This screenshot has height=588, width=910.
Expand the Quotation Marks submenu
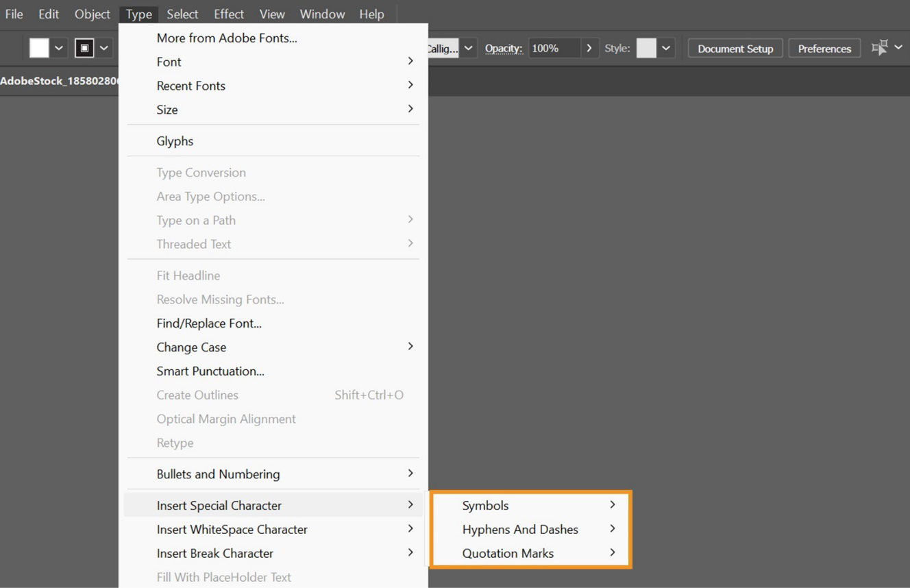pyautogui.click(x=508, y=553)
